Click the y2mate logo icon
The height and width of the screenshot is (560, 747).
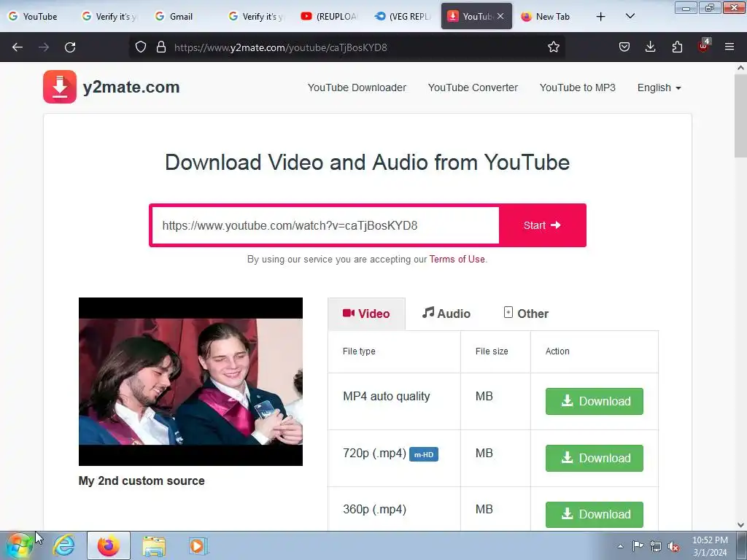click(x=60, y=87)
